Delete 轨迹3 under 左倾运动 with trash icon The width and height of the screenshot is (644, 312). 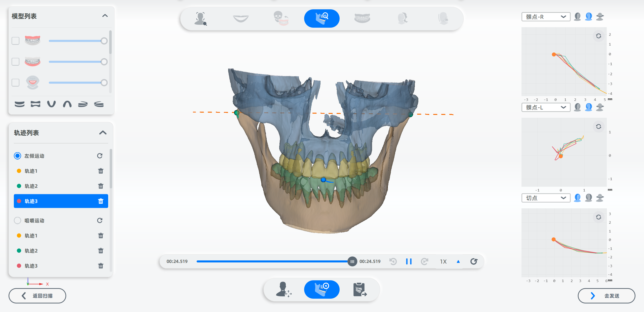tap(101, 201)
